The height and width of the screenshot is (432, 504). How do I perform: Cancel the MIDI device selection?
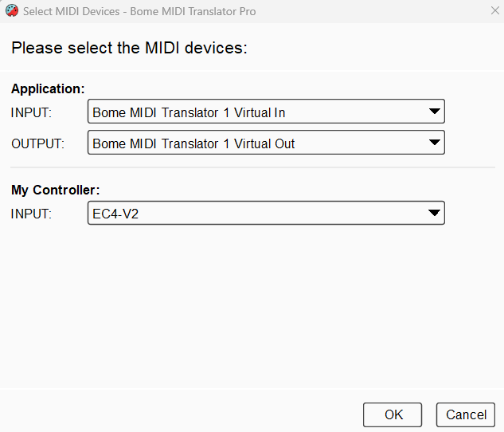point(466,414)
